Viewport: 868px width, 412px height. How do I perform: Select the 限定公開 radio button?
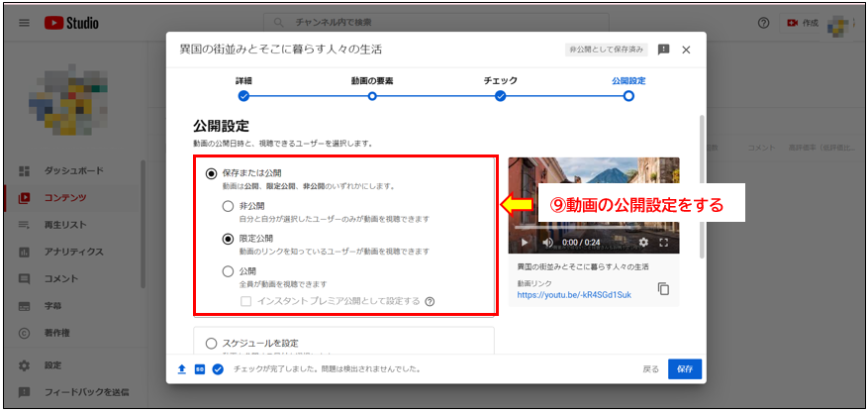228,239
